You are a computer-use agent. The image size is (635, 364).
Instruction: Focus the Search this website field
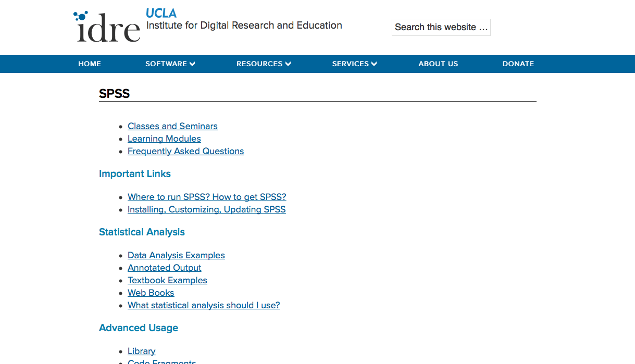441,27
